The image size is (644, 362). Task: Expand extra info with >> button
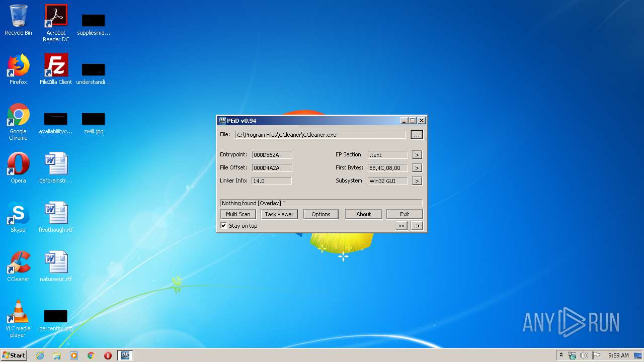(401, 226)
